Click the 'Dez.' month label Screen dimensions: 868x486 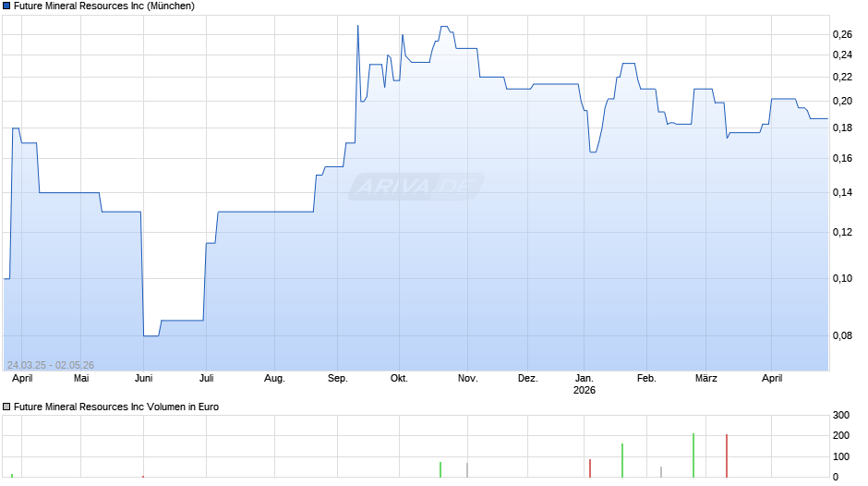coord(527,378)
